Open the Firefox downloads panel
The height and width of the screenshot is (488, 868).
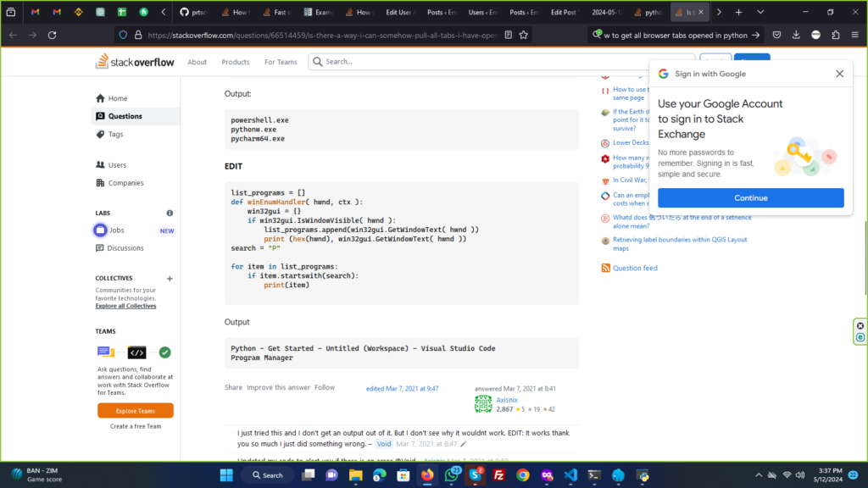coord(795,35)
